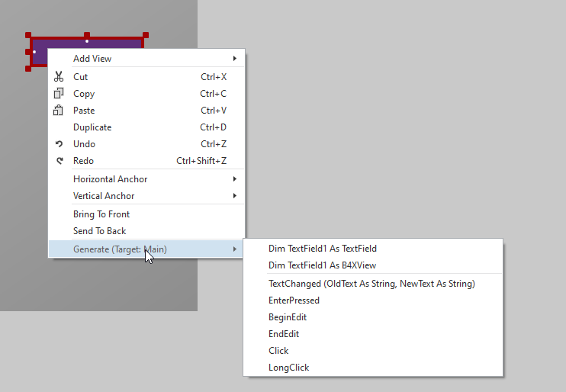Click the top-center resize handle of the selected view

87,35
